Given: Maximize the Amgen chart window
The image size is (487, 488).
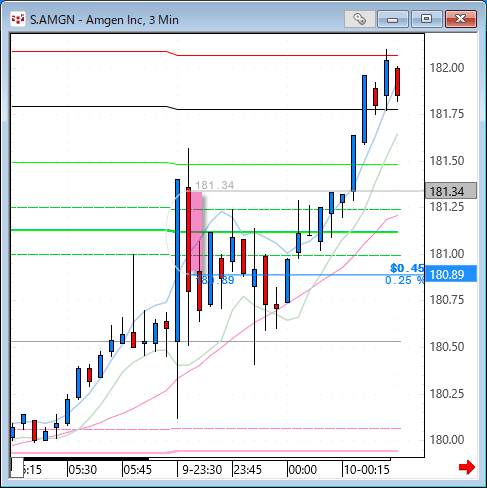Looking at the screenshot, I should pyautogui.click(x=426, y=19).
